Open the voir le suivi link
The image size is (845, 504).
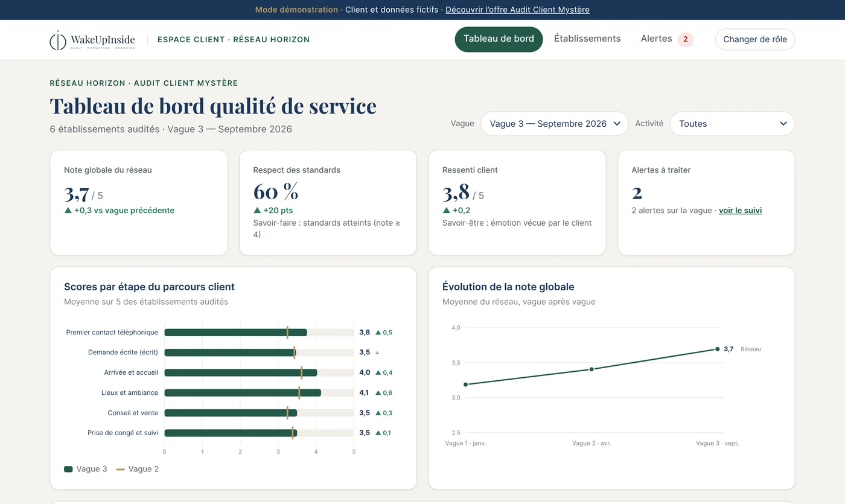740,211
